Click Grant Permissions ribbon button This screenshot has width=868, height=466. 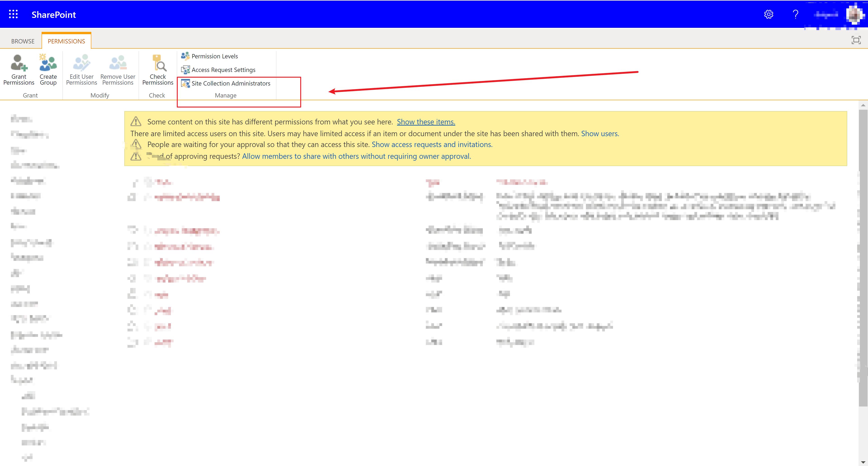[x=19, y=70]
